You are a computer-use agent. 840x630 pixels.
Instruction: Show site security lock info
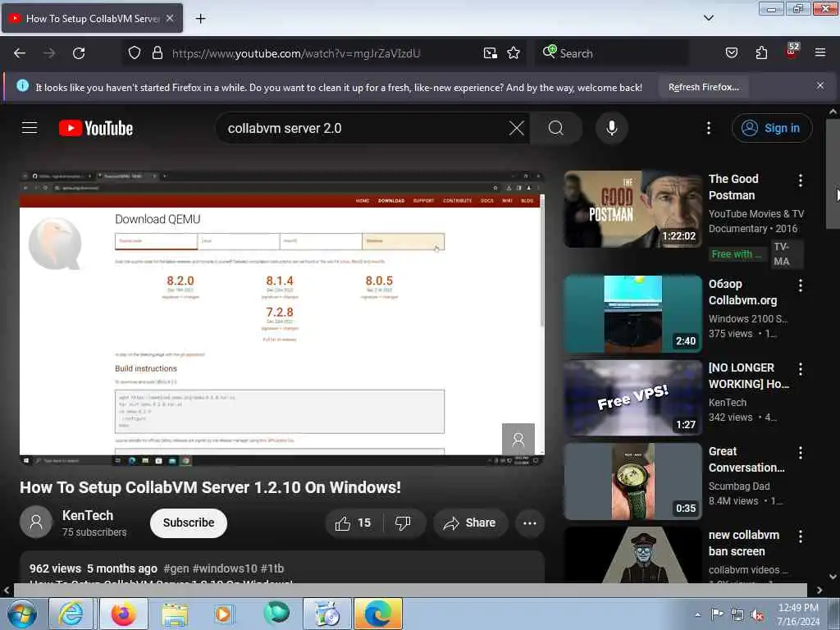(157, 53)
